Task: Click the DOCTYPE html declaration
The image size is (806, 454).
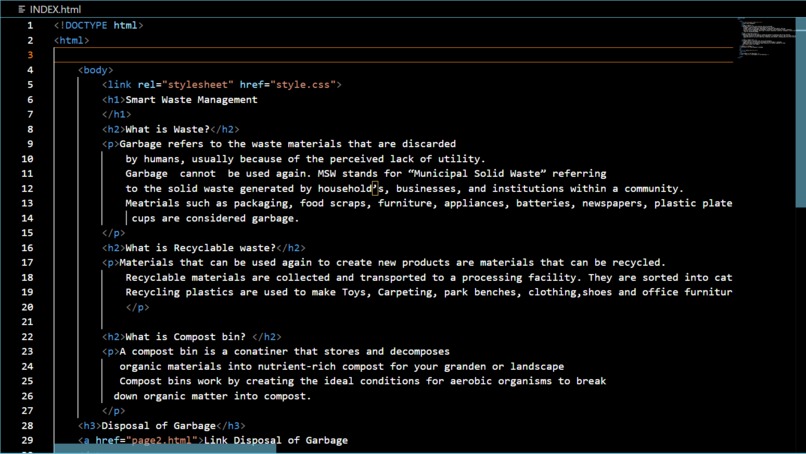Action: point(99,25)
